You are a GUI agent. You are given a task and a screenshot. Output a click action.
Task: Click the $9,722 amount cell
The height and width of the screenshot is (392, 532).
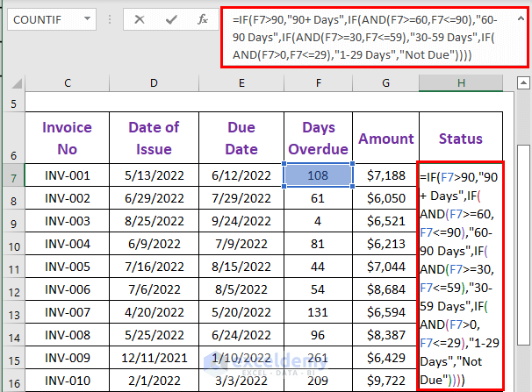click(386, 379)
